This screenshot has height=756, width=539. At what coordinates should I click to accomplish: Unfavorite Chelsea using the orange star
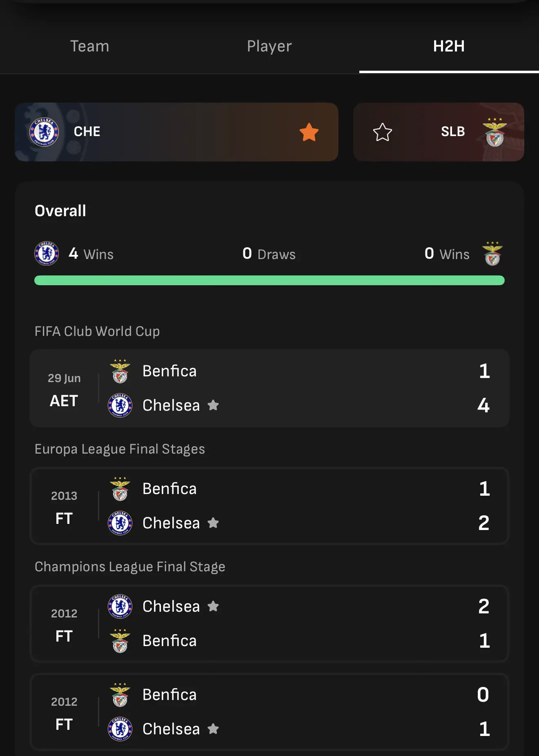pos(309,132)
